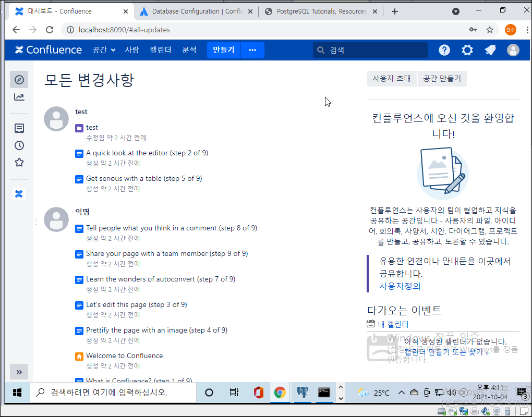The width and height of the screenshot is (532, 417).
Task: Open Prettify the page with an image
Action: coord(156,330)
